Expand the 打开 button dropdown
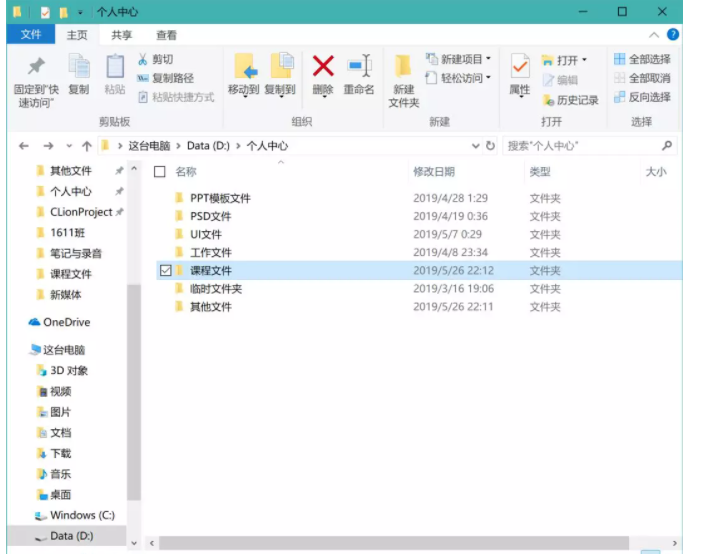Image resolution: width=722 pixels, height=554 pixels. (x=585, y=60)
